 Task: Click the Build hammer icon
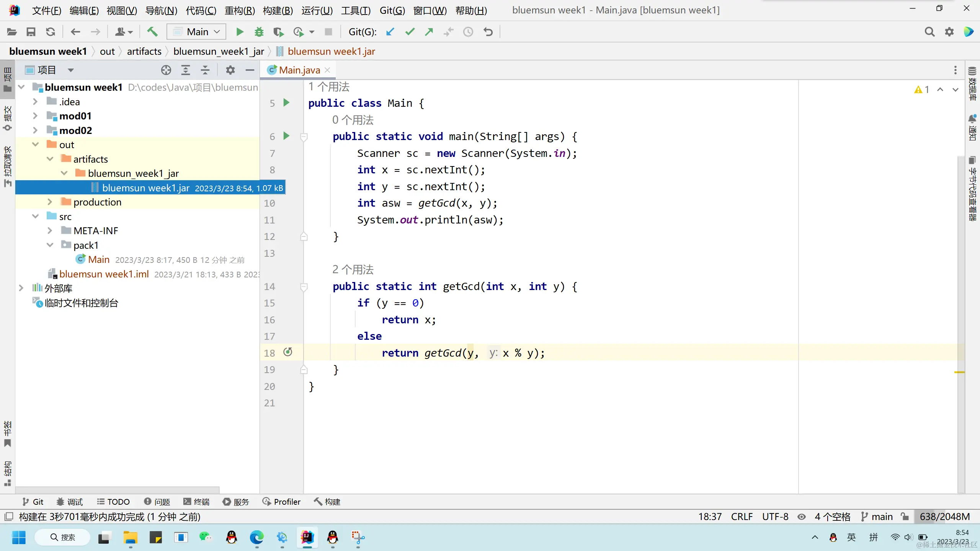tap(152, 32)
